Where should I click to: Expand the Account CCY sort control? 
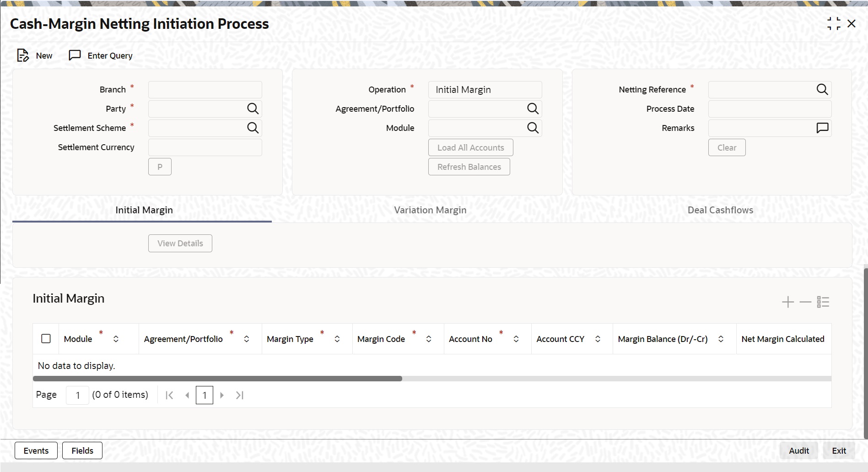pyautogui.click(x=598, y=339)
